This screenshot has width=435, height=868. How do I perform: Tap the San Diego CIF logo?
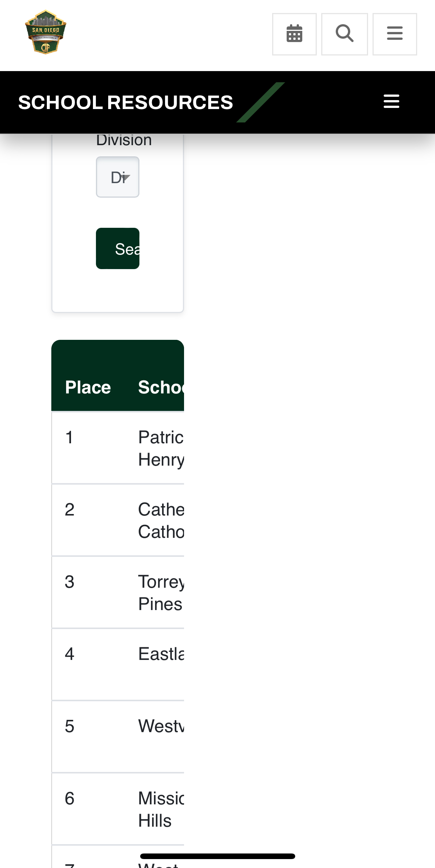click(x=46, y=32)
